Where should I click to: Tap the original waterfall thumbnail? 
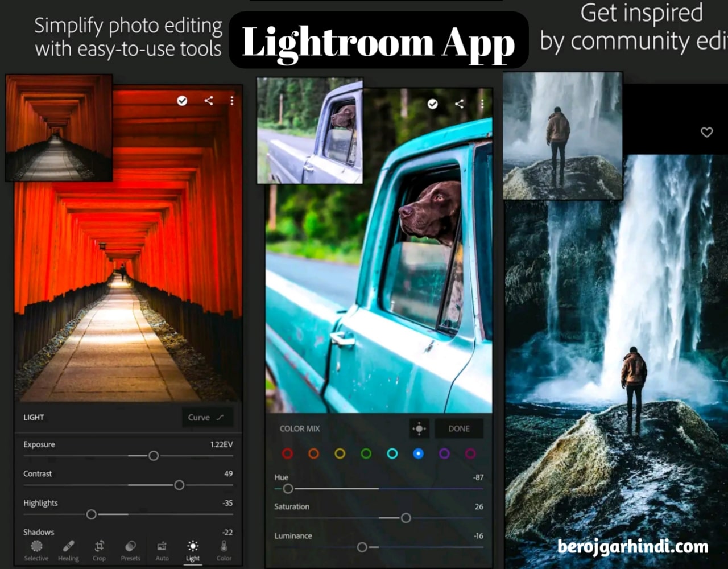(x=563, y=135)
